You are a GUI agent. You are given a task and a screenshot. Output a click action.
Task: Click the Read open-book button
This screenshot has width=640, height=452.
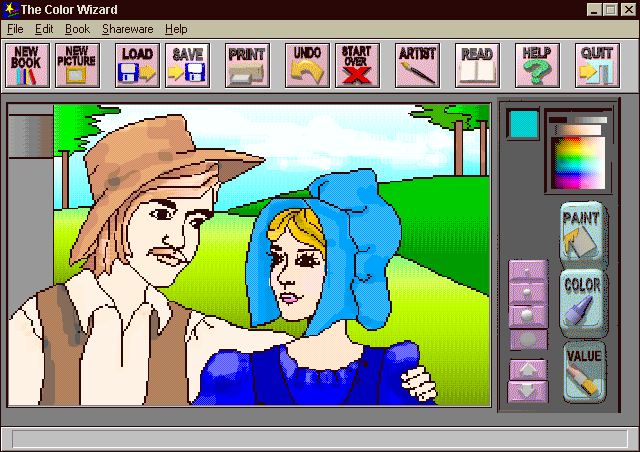(x=477, y=66)
